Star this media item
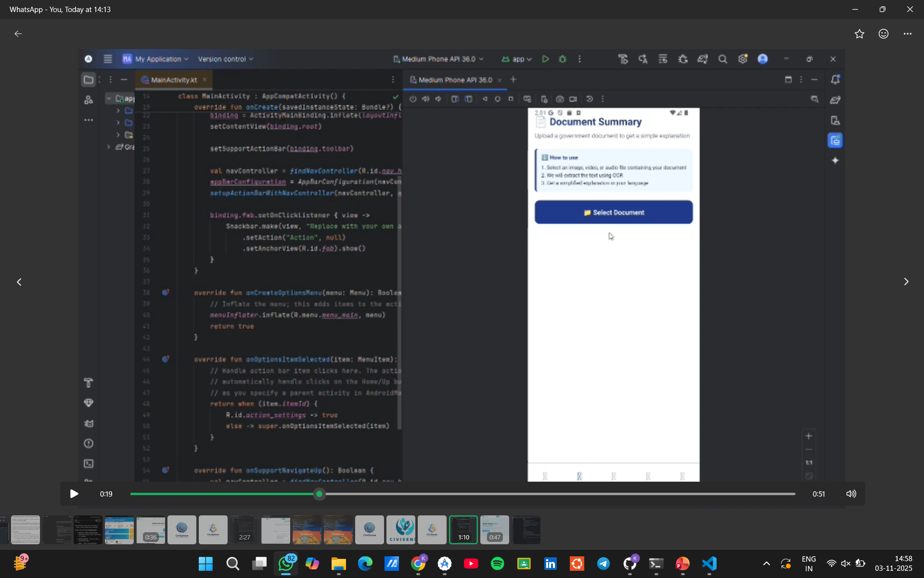 click(x=859, y=34)
